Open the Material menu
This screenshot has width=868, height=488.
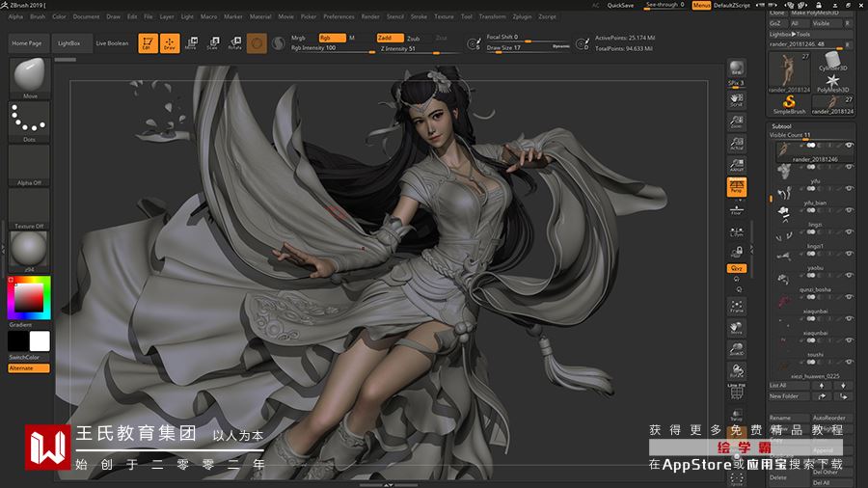tap(260, 16)
